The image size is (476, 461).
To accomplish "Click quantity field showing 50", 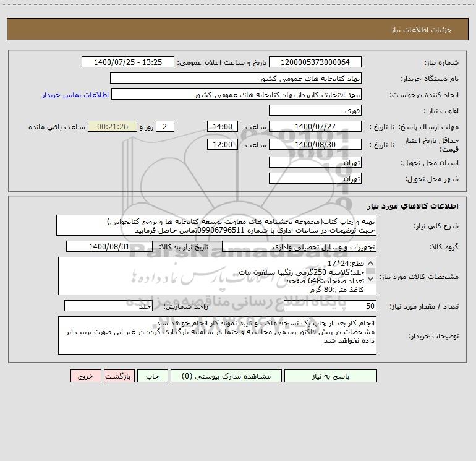I will 330,306.
